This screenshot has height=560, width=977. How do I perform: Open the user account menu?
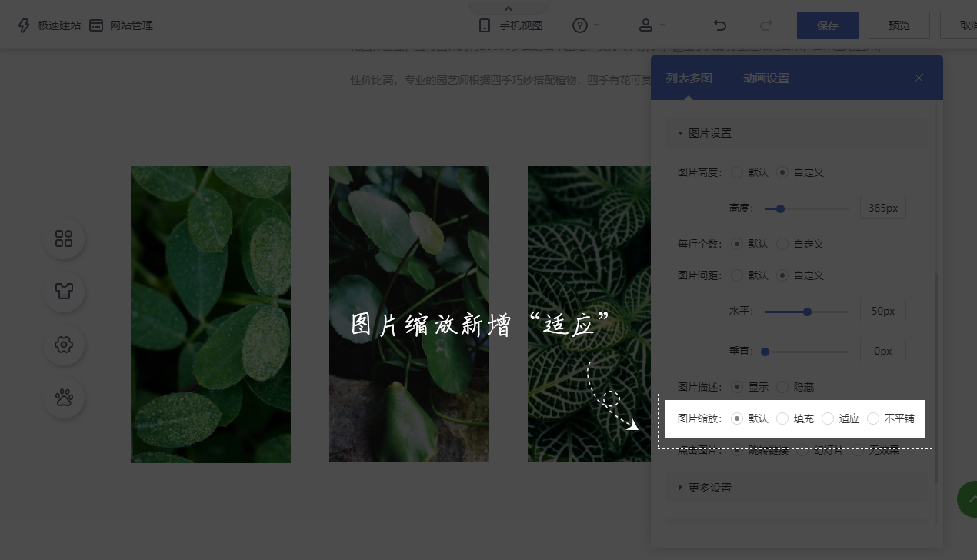[645, 25]
